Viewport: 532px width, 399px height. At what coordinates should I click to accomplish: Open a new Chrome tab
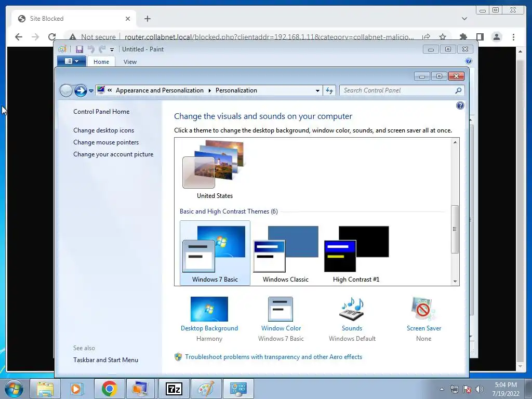point(147,19)
